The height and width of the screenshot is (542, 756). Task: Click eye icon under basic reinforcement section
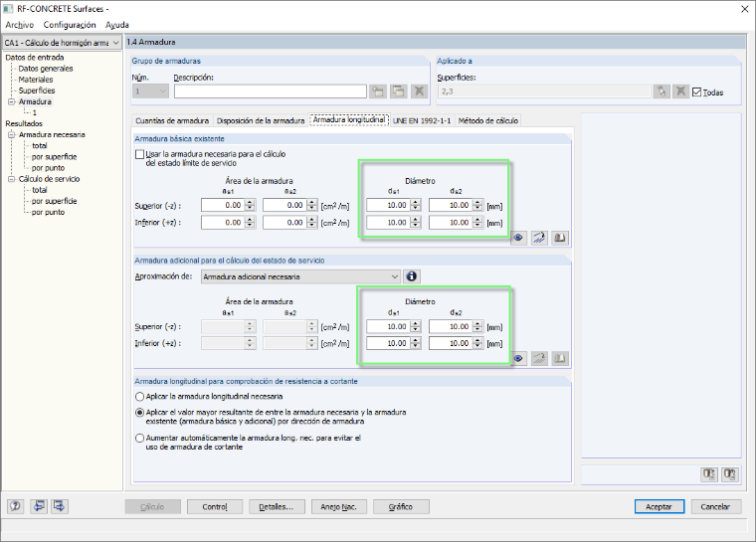click(518, 238)
